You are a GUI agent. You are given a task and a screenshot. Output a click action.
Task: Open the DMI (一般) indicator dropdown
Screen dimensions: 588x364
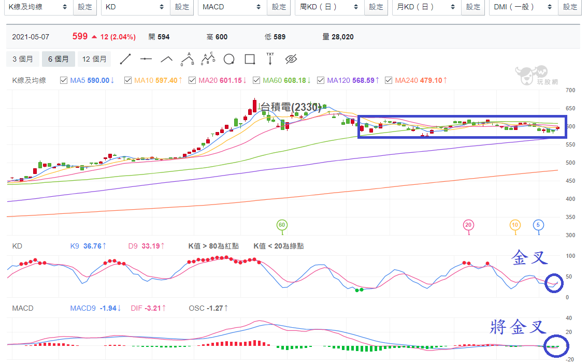point(523,7)
